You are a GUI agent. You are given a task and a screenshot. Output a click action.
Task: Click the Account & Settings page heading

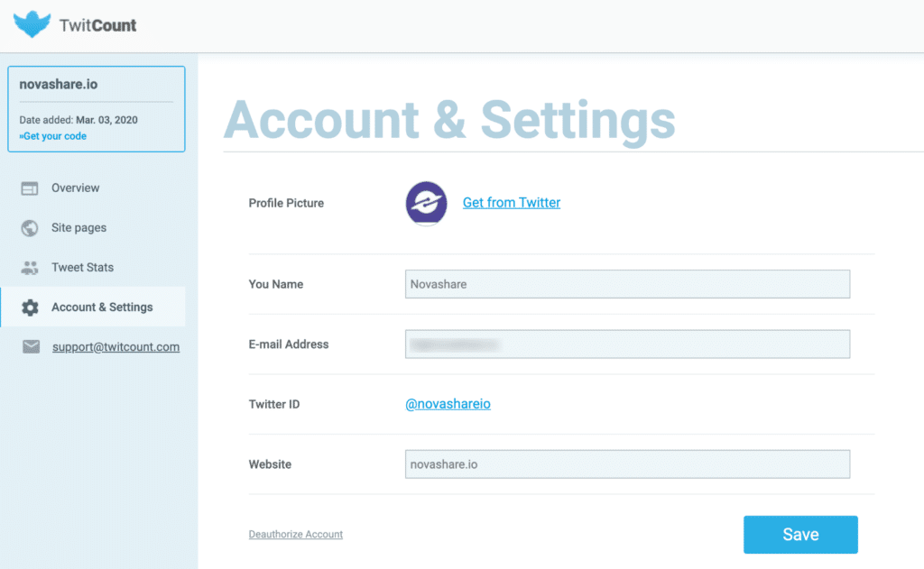[x=449, y=120]
